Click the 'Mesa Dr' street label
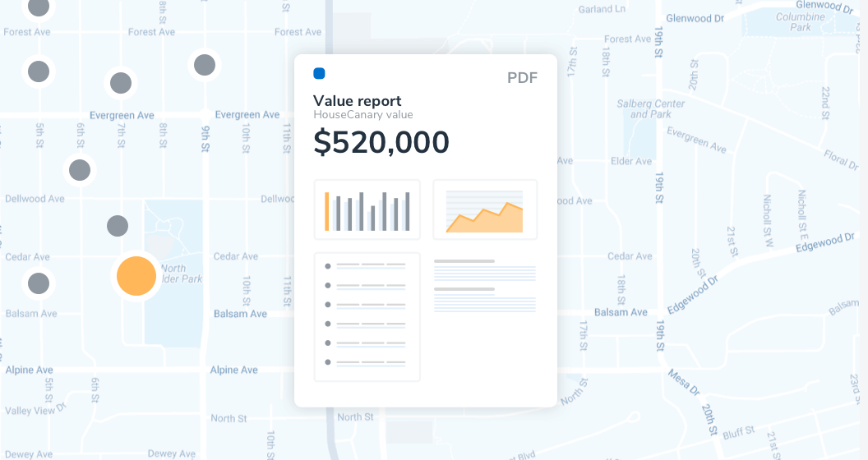 pyautogui.click(x=684, y=382)
